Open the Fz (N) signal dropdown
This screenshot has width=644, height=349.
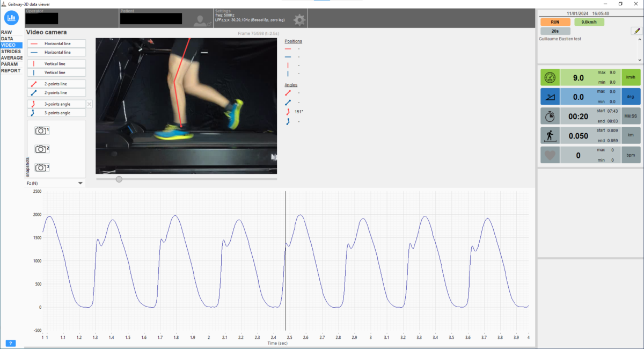[x=55, y=183]
